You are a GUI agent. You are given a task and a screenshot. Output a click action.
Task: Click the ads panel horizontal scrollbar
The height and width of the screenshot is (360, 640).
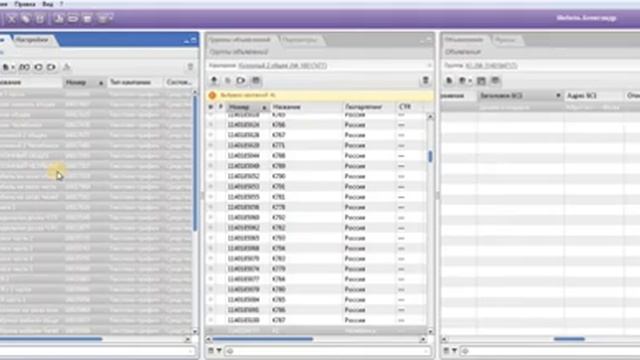pos(569,339)
